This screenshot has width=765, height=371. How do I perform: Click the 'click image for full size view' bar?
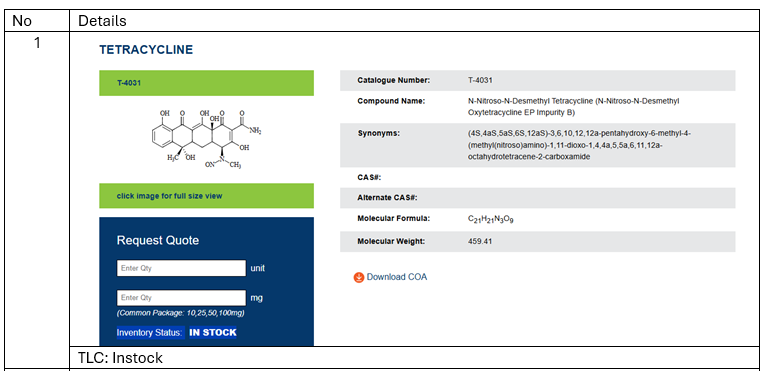coord(206,196)
